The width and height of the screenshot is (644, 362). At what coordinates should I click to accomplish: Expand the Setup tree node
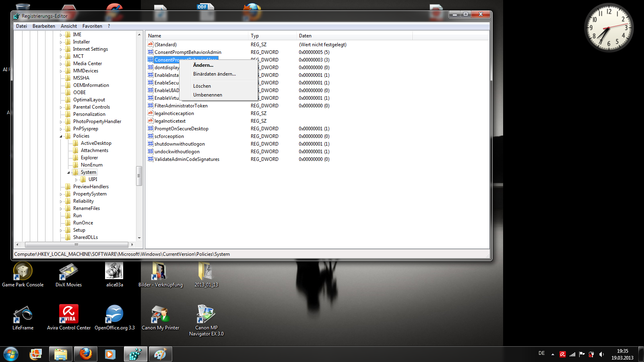(x=61, y=230)
